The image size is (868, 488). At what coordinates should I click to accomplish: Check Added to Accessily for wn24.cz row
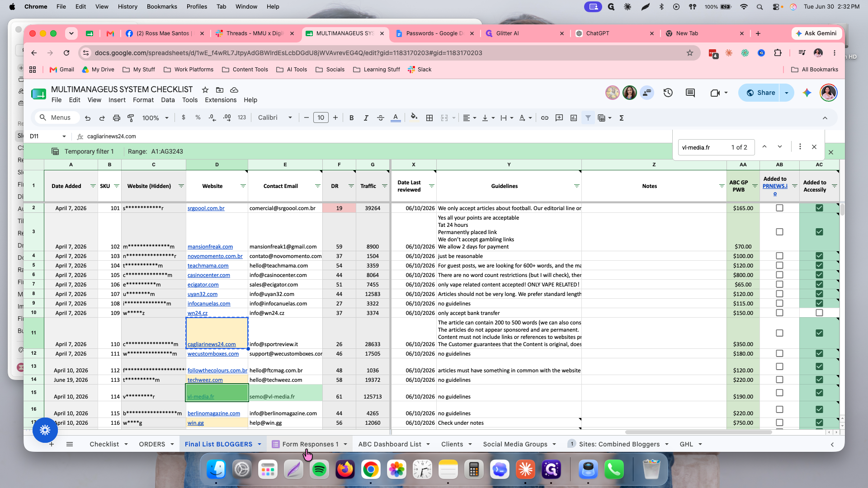tap(819, 313)
